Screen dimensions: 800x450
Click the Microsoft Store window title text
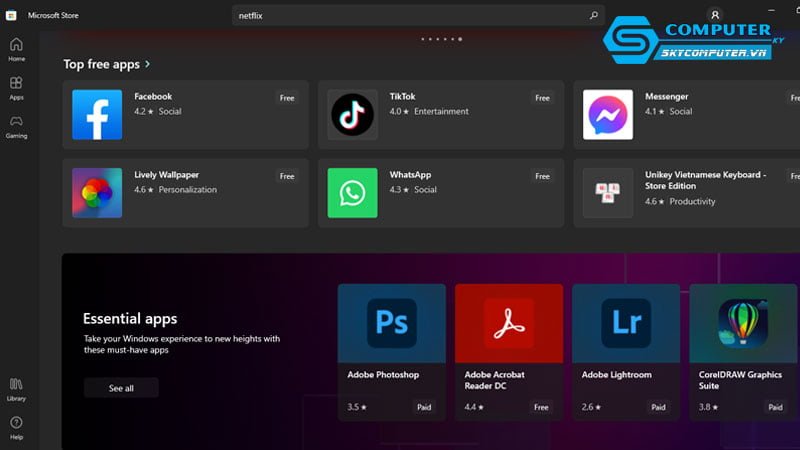53,15
